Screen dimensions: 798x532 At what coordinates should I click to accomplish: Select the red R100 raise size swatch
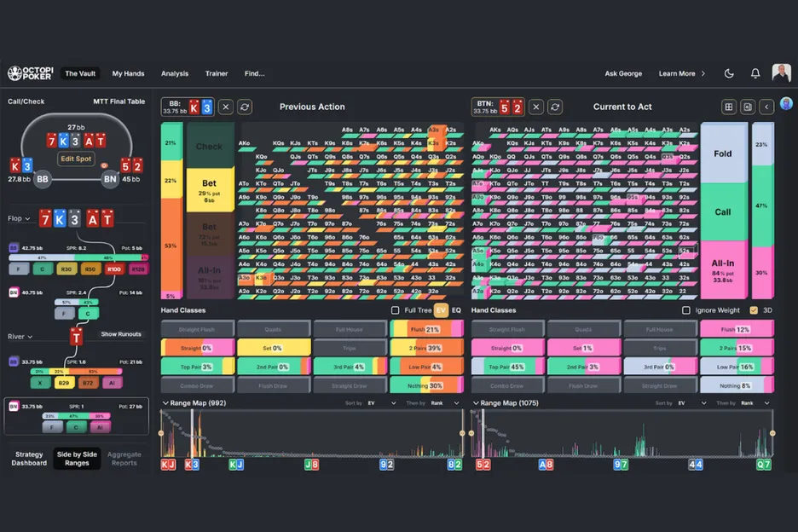click(113, 269)
